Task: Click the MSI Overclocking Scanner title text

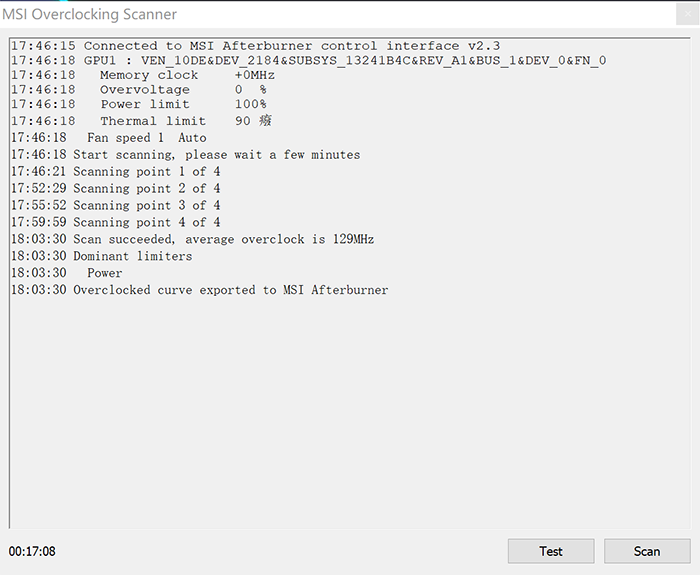Action: click(x=90, y=14)
